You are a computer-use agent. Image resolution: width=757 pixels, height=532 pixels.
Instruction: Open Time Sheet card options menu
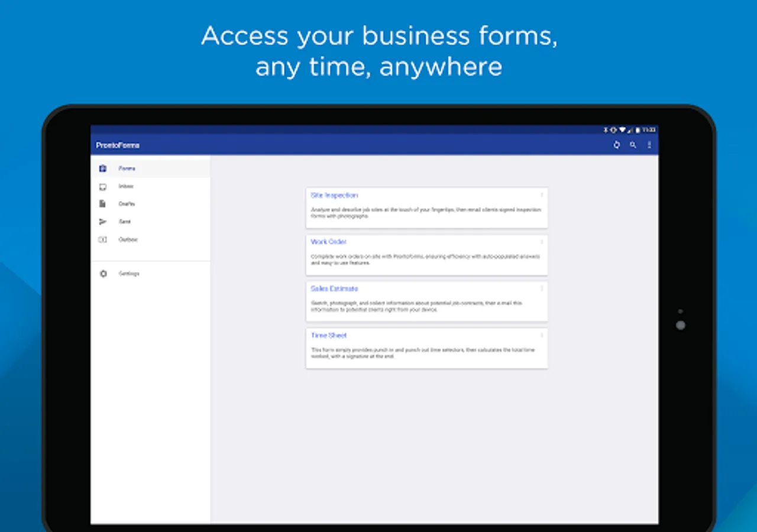(x=541, y=335)
